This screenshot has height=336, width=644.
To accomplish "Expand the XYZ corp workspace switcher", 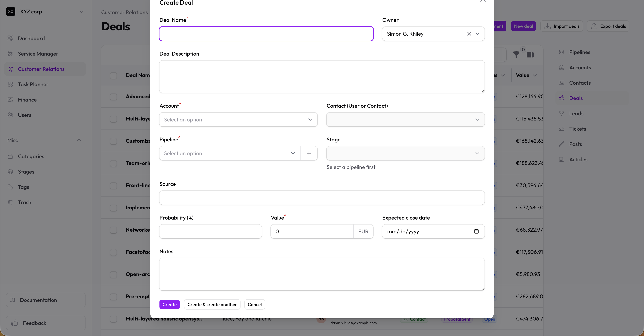I will click(x=81, y=12).
